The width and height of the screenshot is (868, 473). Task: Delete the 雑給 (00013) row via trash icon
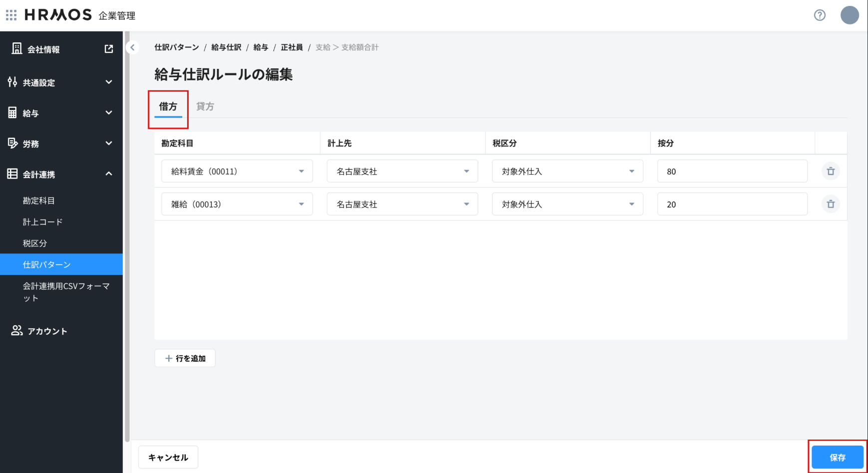coord(831,204)
